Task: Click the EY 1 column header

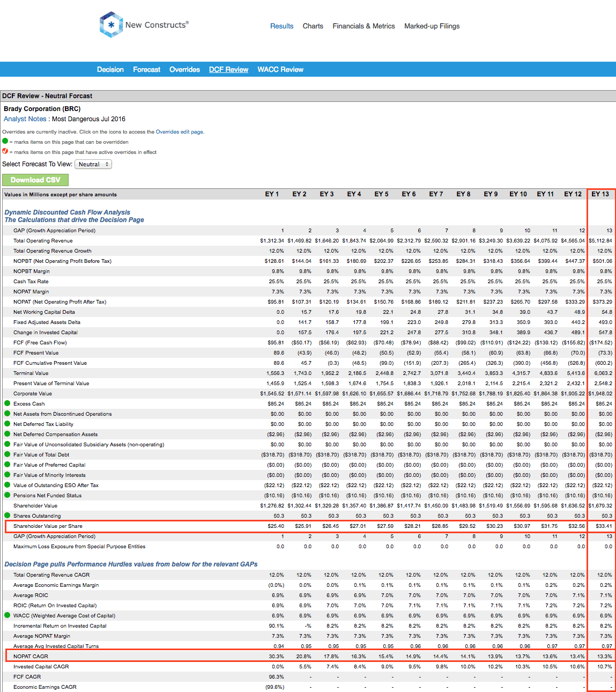Action: 272,194
